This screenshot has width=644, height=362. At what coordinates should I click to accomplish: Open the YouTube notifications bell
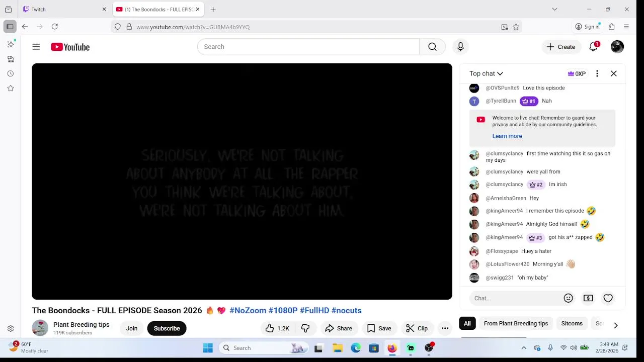coord(594,47)
